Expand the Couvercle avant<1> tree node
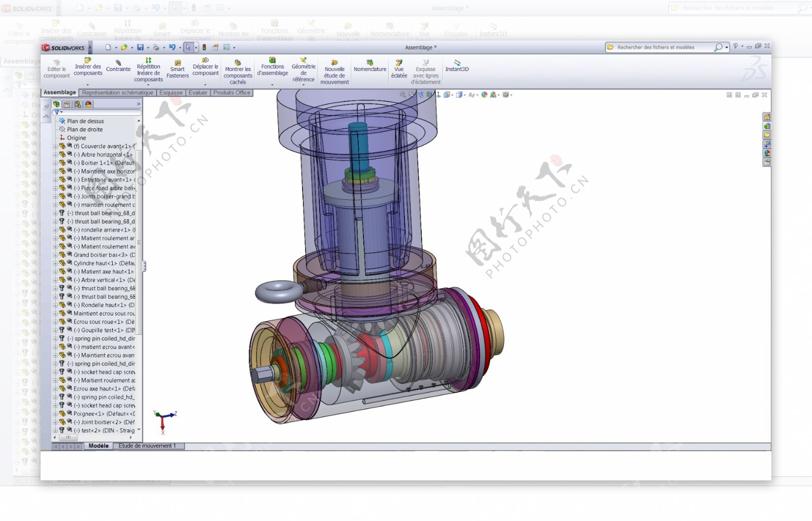 coord(55,146)
